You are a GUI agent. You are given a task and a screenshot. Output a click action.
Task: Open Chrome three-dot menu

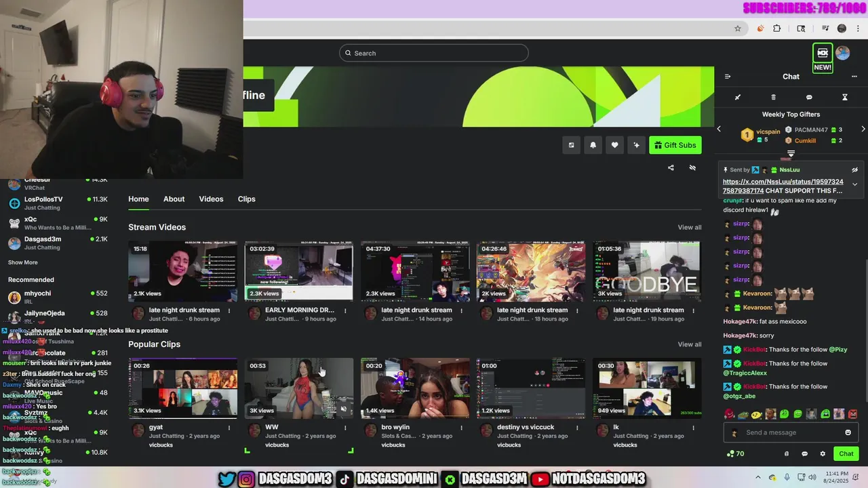click(859, 28)
